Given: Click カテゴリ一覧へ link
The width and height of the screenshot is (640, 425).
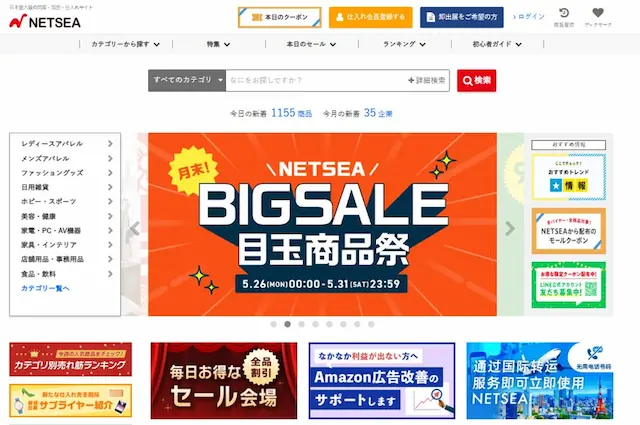Looking at the screenshot, I should tap(45, 288).
